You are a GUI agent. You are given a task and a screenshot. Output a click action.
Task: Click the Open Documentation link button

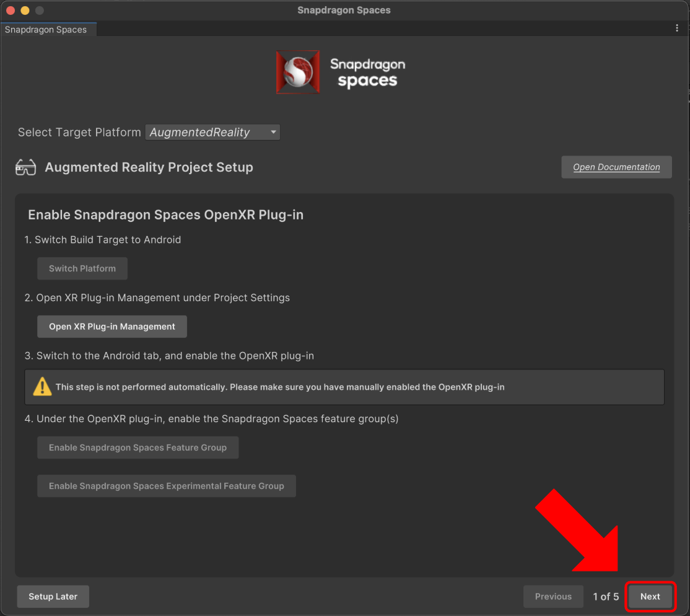coord(616,167)
